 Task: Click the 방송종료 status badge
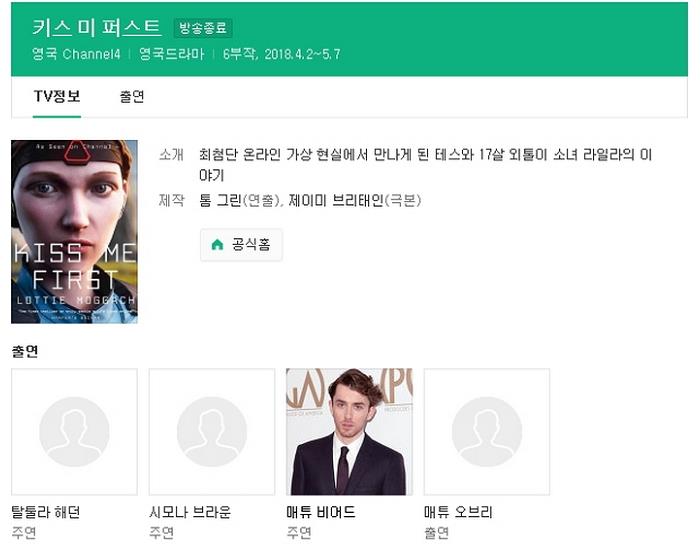[202, 28]
